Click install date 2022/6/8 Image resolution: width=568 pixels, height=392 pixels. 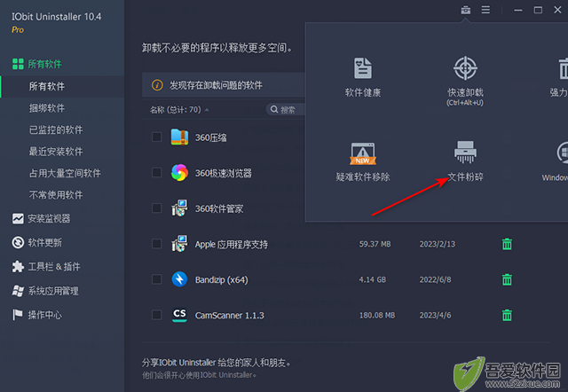pyautogui.click(x=435, y=279)
